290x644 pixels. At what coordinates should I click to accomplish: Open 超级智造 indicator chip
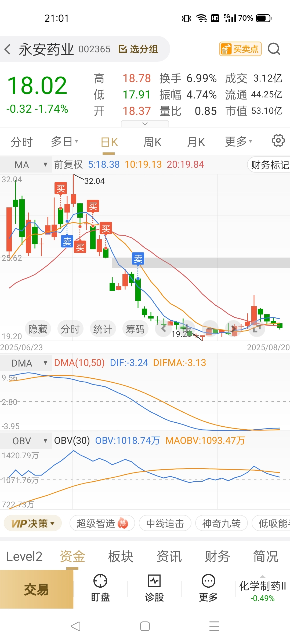click(x=102, y=523)
